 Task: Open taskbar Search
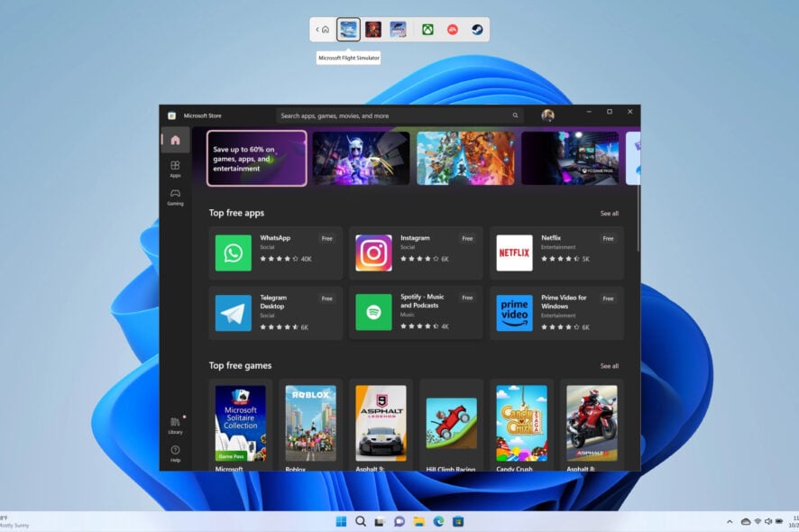360,521
